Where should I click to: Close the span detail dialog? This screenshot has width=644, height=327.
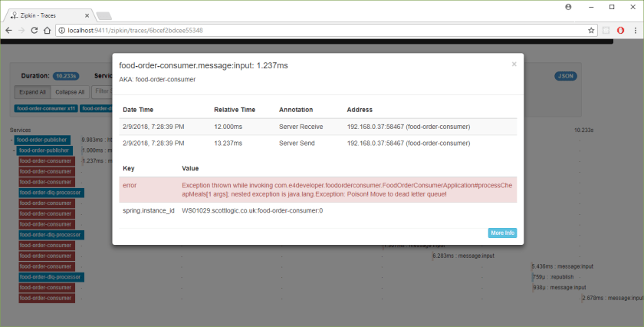tap(514, 64)
